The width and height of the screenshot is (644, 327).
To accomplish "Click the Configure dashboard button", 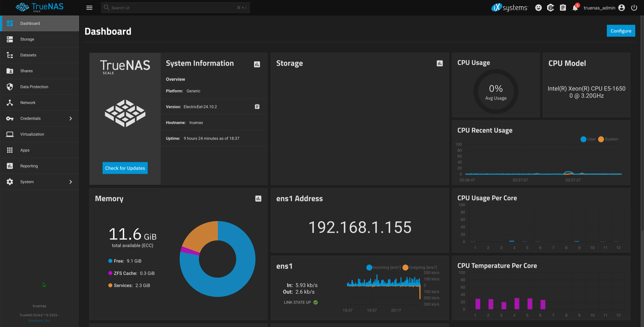I will point(621,31).
